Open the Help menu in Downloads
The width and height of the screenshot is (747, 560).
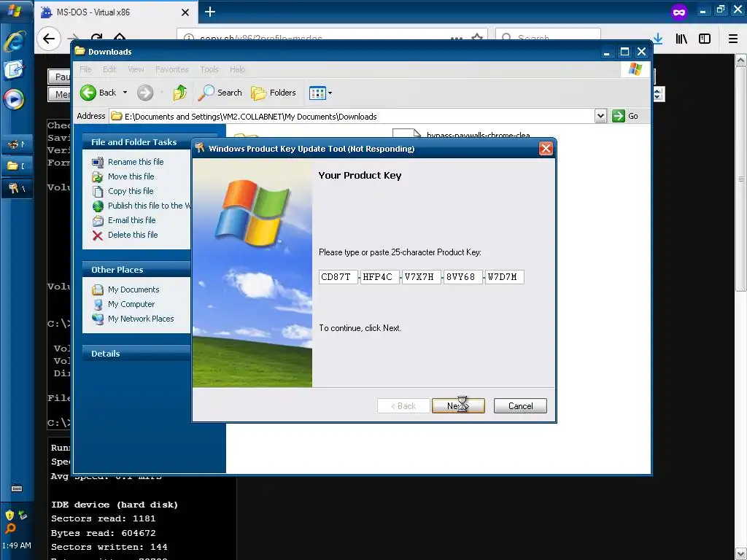click(x=237, y=69)
